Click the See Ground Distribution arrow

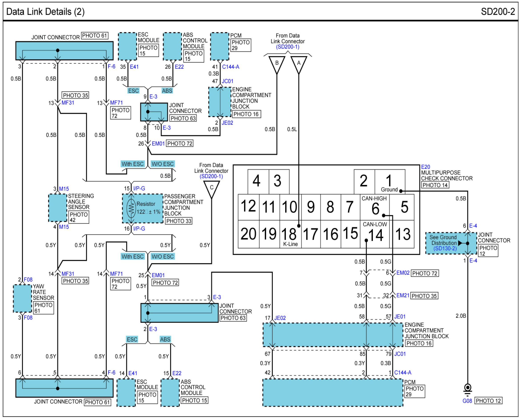460,243
